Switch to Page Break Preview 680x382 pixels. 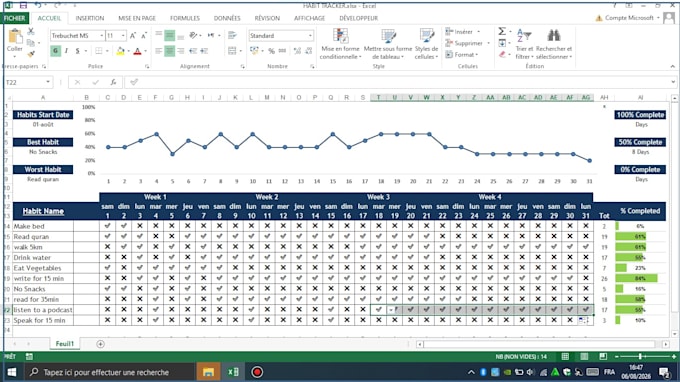[x=603, y=356]
